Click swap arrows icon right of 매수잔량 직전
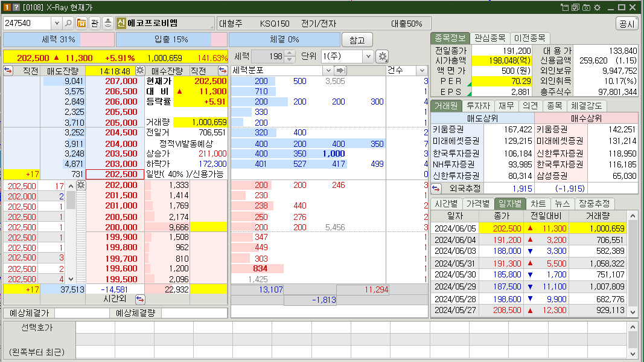The width and height of the screenshot is (644, 362). [x=223, y=70]
